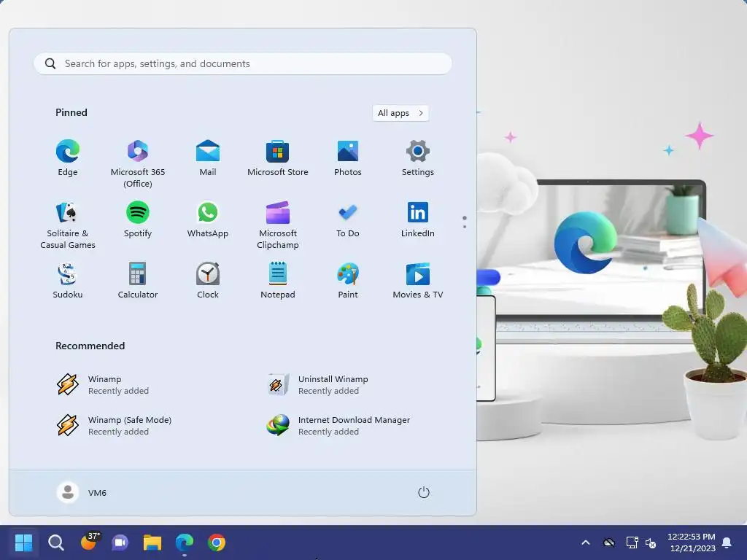Expand hidden system tray icons chevron

586,542
